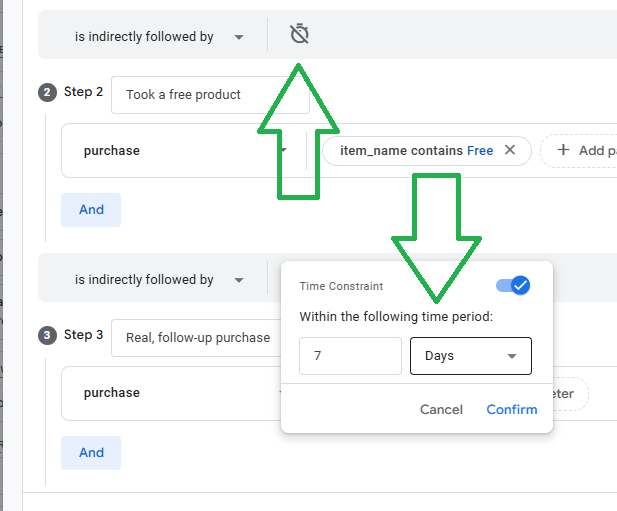The height and width of the screenshot is (511, 617).
Task: Click the And button under Step 3
Action: (x=91, y=453)
